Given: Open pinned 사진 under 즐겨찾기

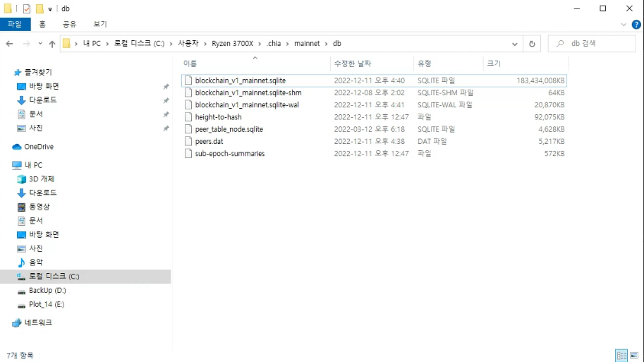Looking at the screenshot, I should [36, 128].
